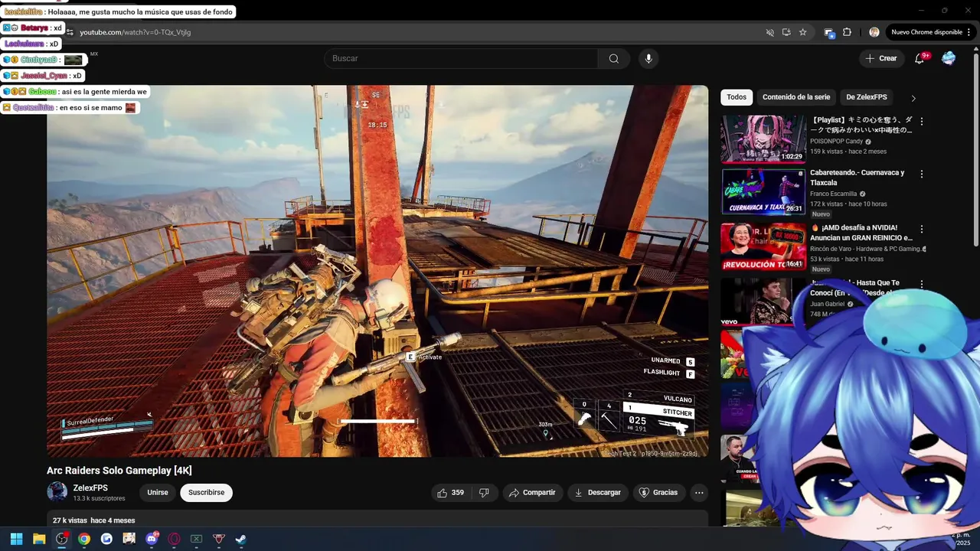Viewport: 980px width, 551px height.
Task: Click the Arc Raiders video player
Action: point(377,271)
